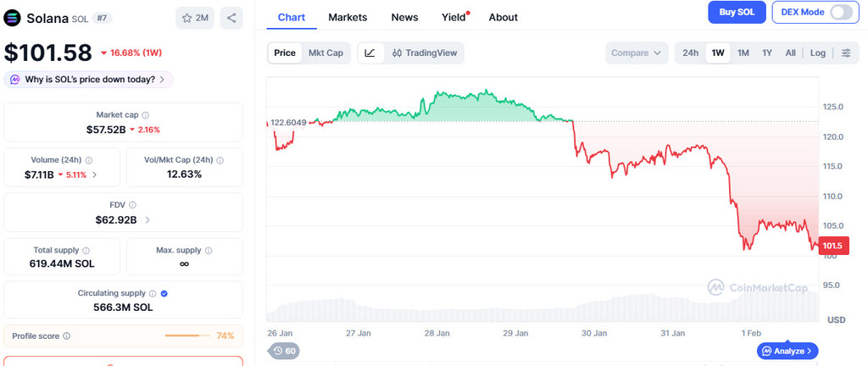Toggle DEX Mode switch
The image size is (868, 366).
840,12
